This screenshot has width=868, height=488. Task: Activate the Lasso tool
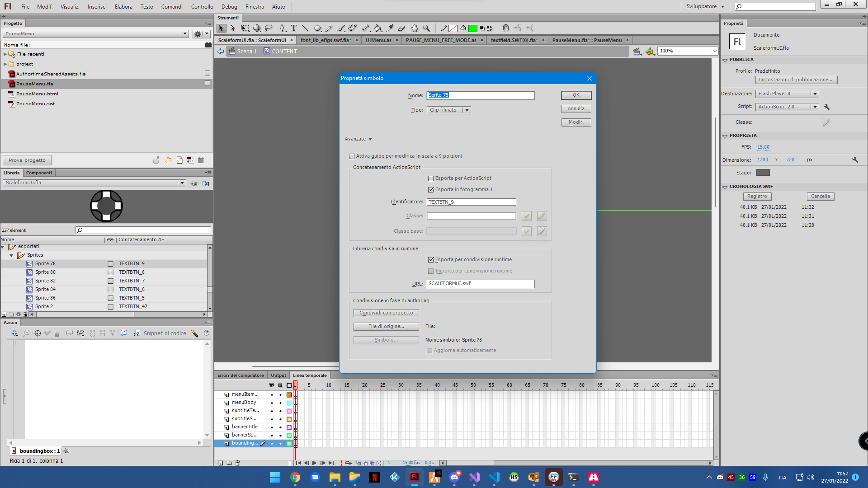pyautogui.click(x=269, y=28)
